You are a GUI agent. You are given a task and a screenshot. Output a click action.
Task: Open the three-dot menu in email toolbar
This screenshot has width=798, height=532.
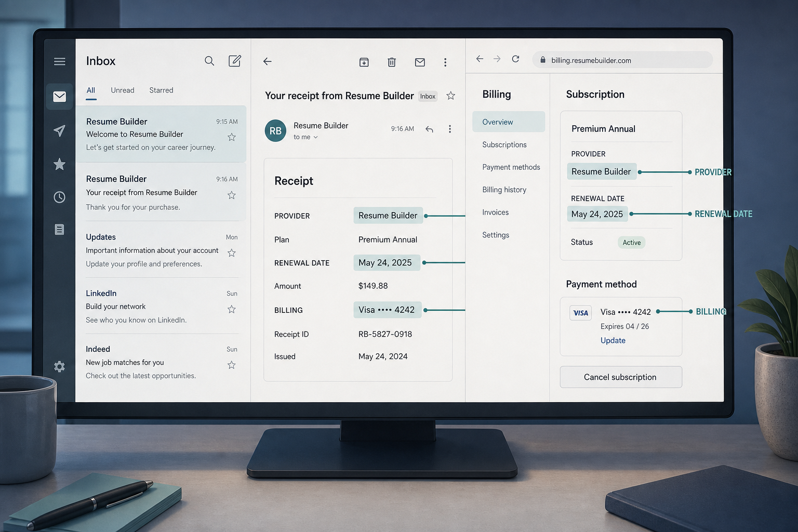(x=445, y=62)
